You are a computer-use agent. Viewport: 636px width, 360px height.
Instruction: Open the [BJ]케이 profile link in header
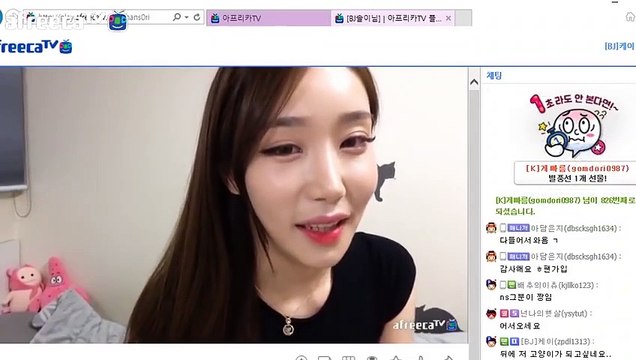(x=619, y=46)
